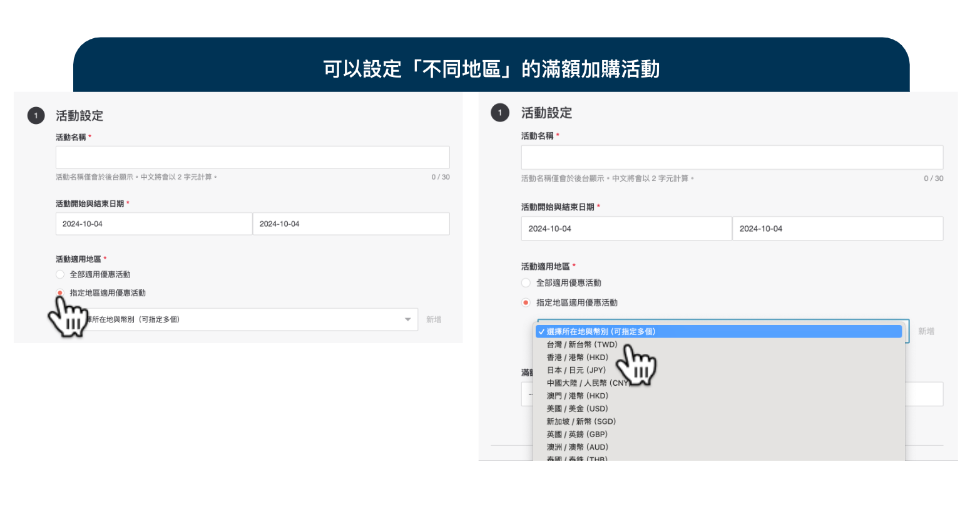The width and height of the screenshot is (980, 506).
Task: Choose 指定地區適用優惠活動 radio in right panel
Action: (526, 302)
